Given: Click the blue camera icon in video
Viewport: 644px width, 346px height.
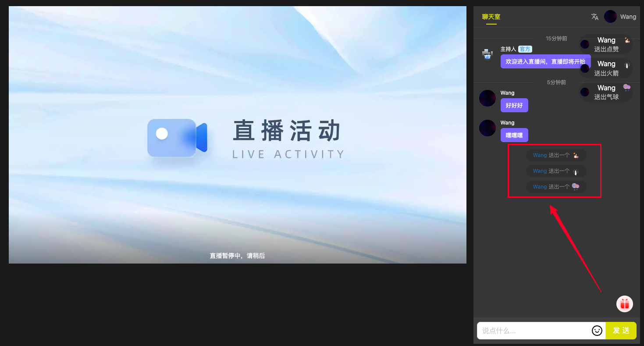Looking at the screenshot, I should (x=177, y=138).
